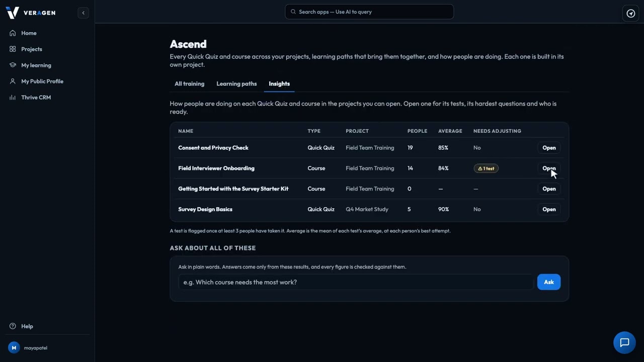Click the 90% average value
This screenshot has height=362, width=644.
(x=444, y=210)
